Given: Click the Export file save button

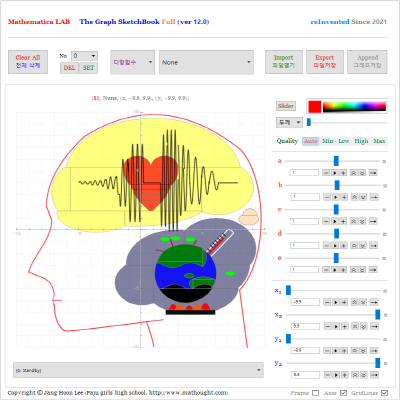Looking at the screenshot, I should click(x=324, y=62).
